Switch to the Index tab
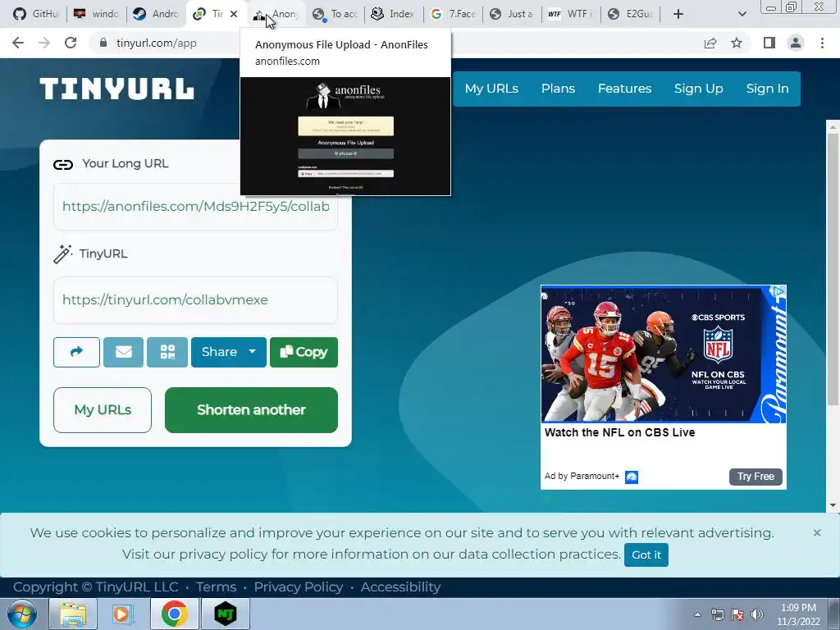Screen dimensions: 840x630 click(394, 14)
